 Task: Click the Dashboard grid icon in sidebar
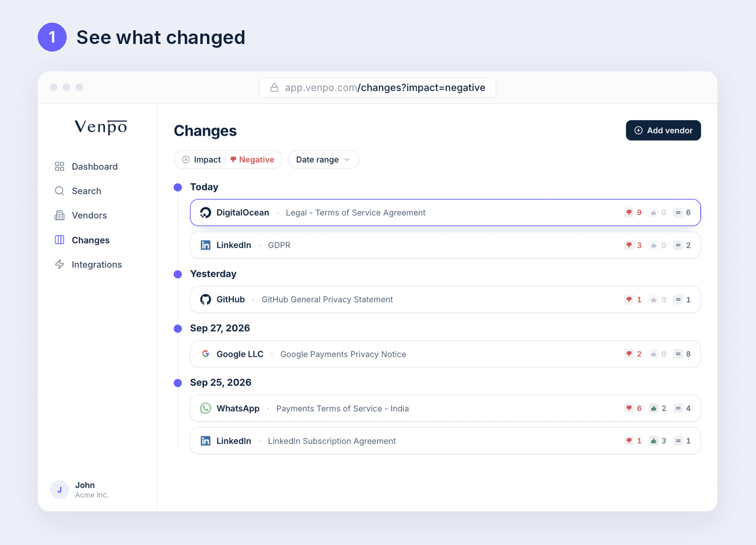tap(60, 166)
